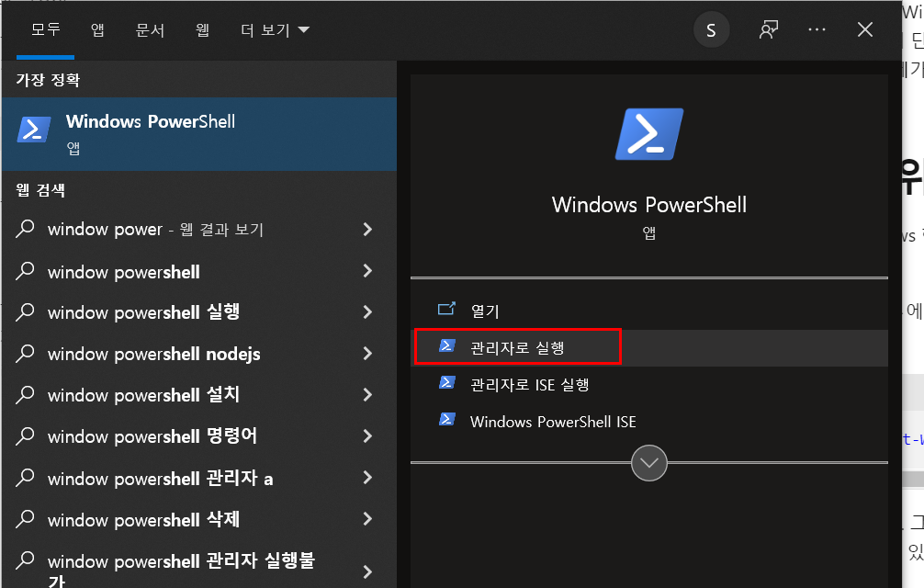Expand arrow for 'window power' web results
This screenshot has height=588, width=924.
pyautogui.click(x=367, y=229)
